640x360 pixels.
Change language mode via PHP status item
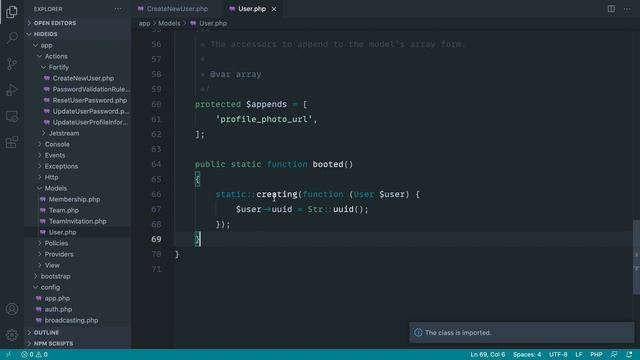coord(596,354)
